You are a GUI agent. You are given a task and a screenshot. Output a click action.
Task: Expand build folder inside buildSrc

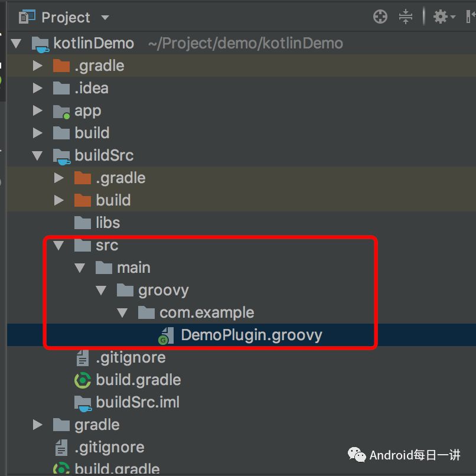click(58, 200)
